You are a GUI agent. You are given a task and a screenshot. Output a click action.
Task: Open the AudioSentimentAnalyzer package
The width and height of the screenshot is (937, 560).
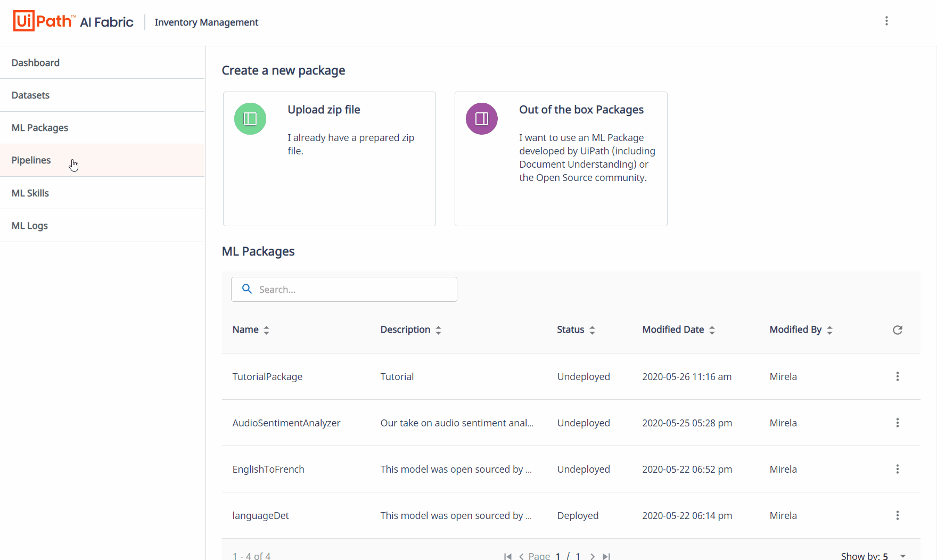(286, 423)
